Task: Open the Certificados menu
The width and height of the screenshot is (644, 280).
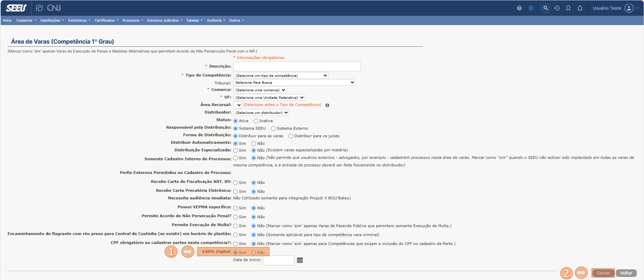Action: click(107, 20)
